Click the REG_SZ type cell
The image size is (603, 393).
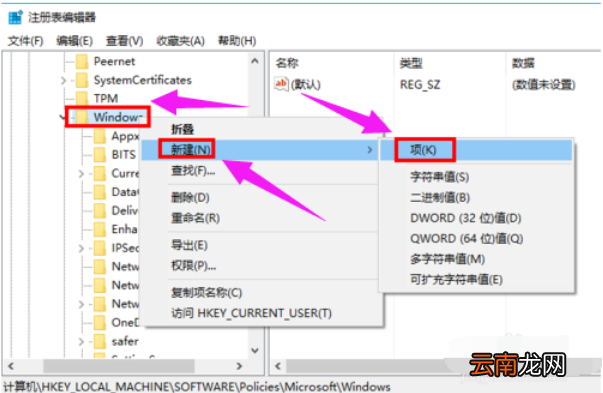coord(420,85)
